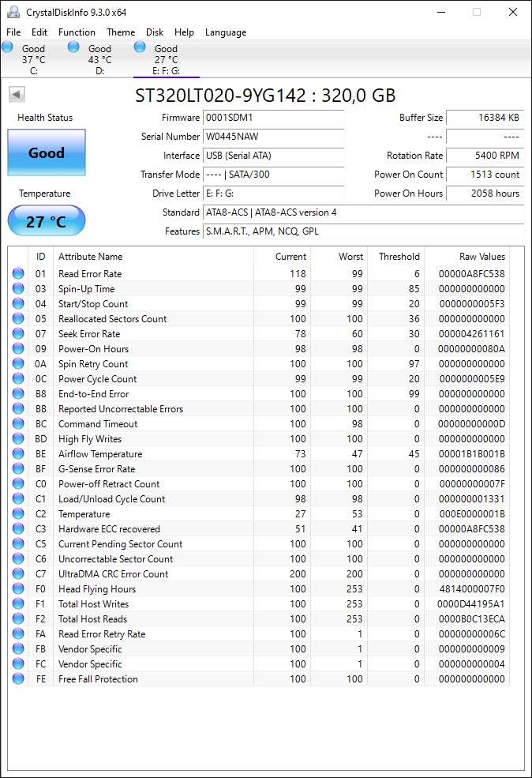Click the Serial Number field
This screenshot has height=778, width=532.
pos(274,137)
